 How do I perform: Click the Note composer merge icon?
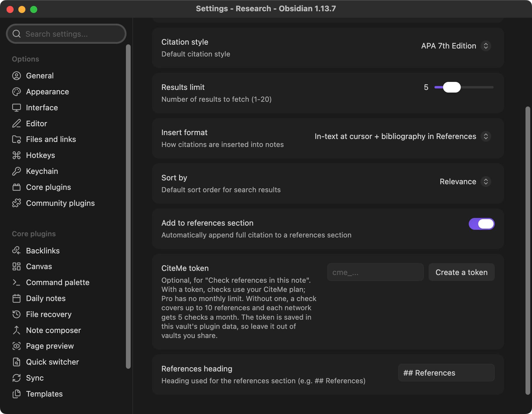[x=17, y=330]
